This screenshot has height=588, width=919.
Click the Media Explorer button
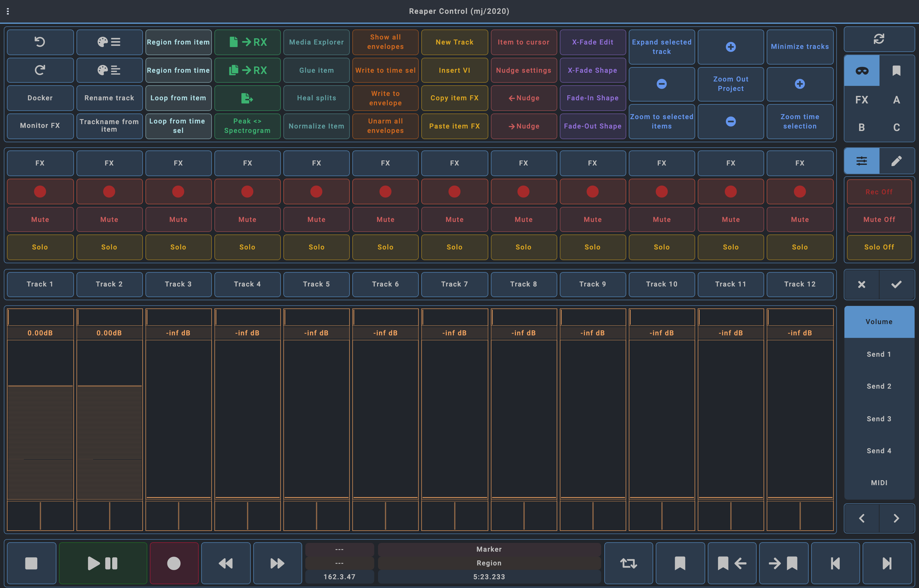pos(316,42)
